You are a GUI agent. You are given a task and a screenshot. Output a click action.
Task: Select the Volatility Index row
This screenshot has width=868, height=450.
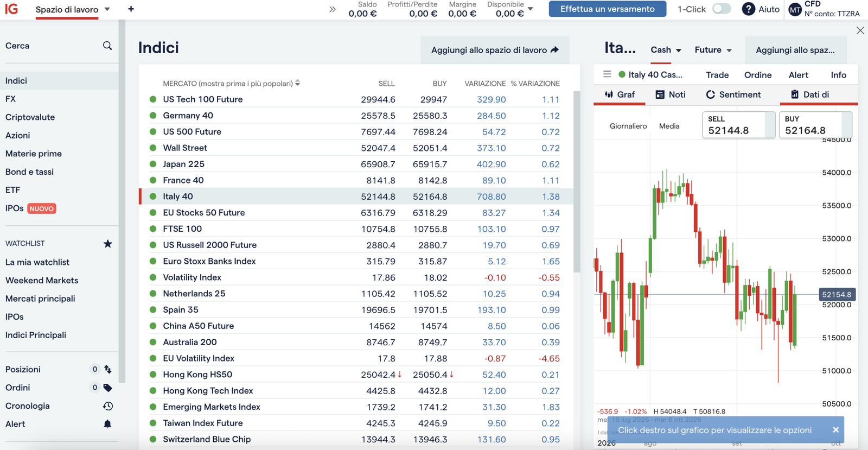[356, 277]
